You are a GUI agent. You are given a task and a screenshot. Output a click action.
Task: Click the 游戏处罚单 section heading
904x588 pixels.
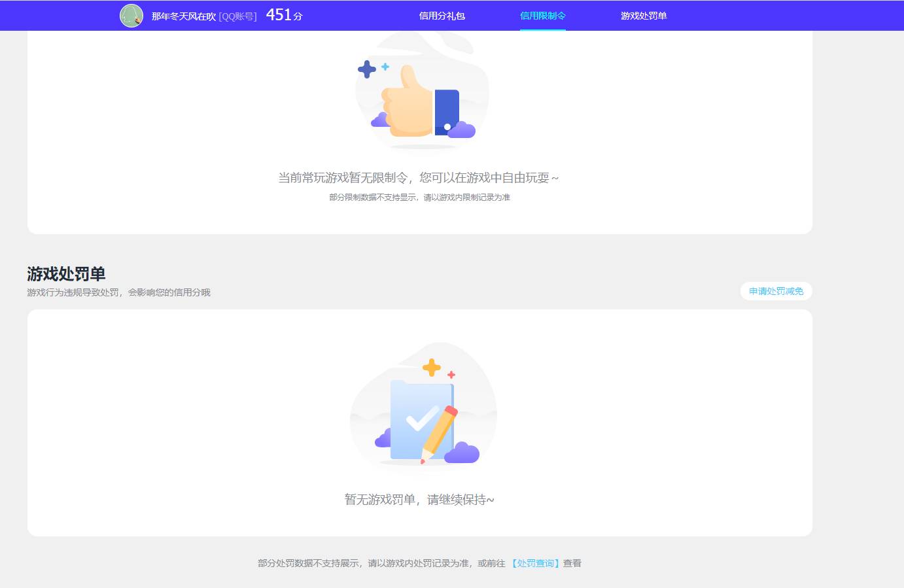66,273
